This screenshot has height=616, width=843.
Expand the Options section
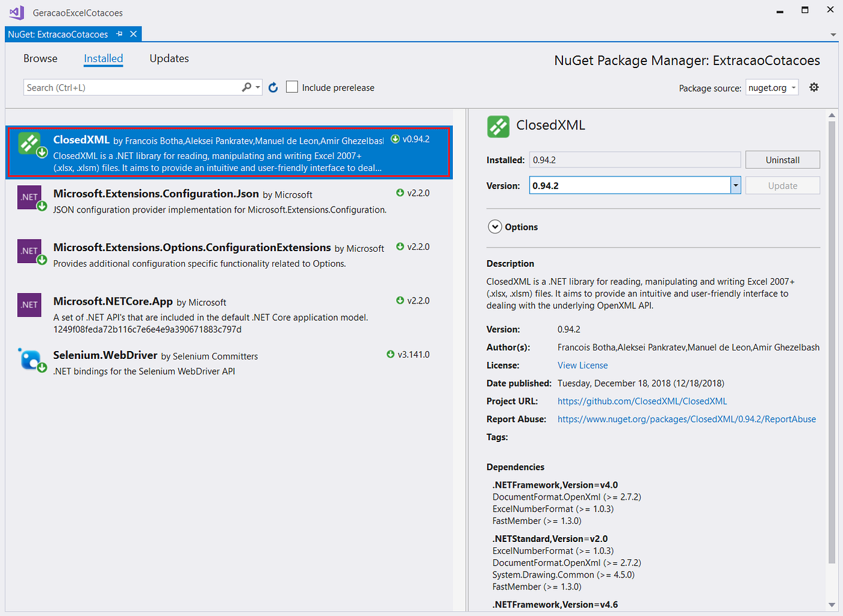coord(495,227)
